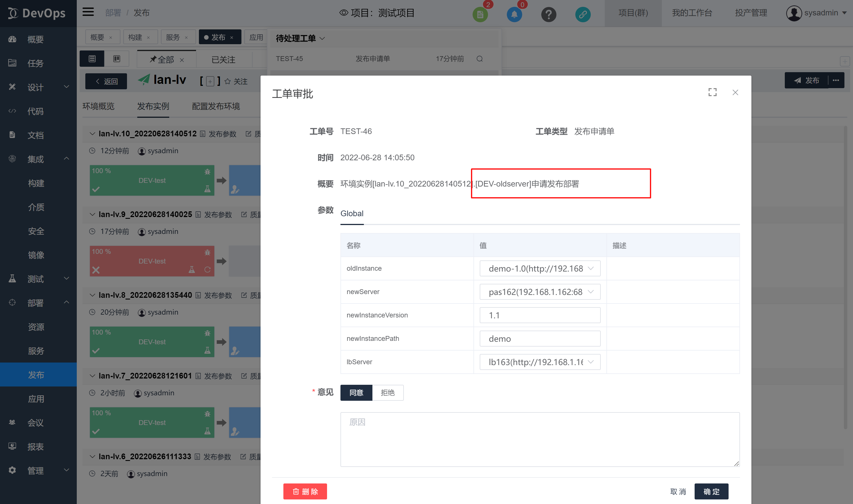
Task: Click the 原因 reason text area
Action: 539,439
